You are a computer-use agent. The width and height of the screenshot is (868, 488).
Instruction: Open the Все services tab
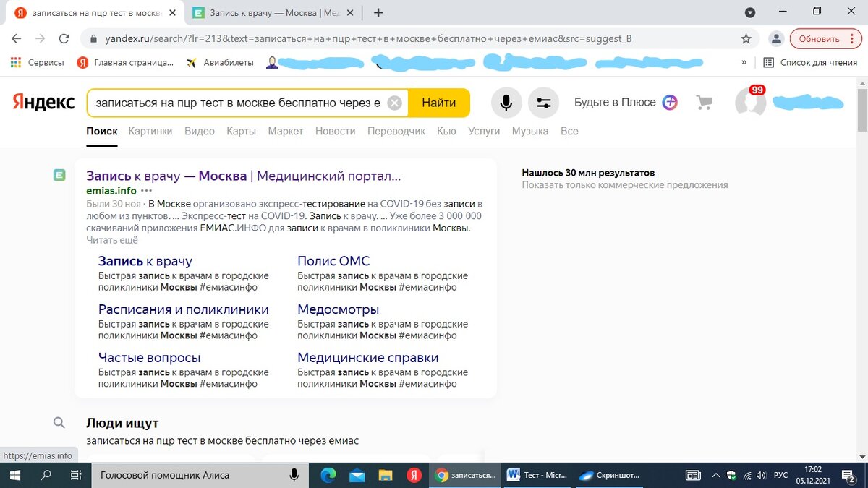pyautogui.click(x=569, y=131)
